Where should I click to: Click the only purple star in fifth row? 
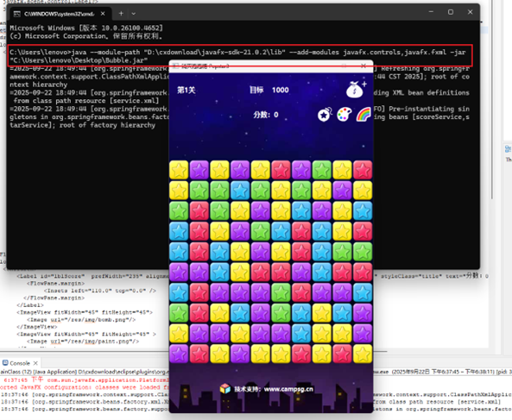[x=260, y=252]
